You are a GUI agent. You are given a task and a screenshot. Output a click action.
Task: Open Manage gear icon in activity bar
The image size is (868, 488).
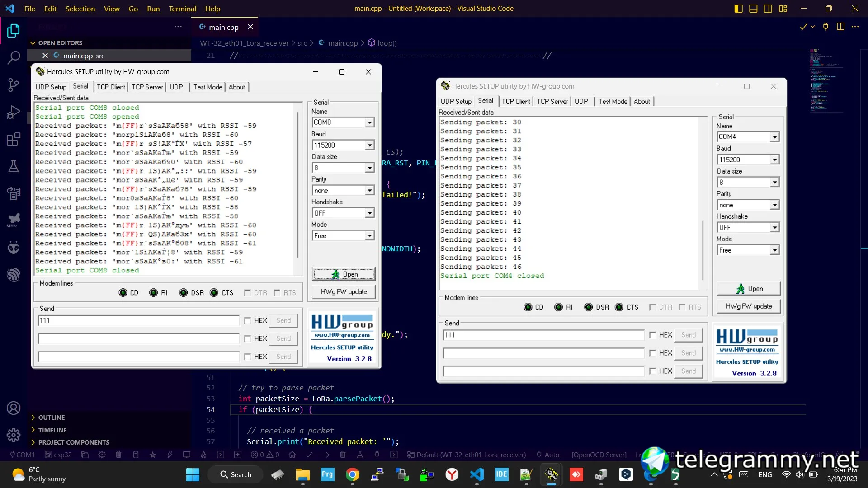coord(14,435)
